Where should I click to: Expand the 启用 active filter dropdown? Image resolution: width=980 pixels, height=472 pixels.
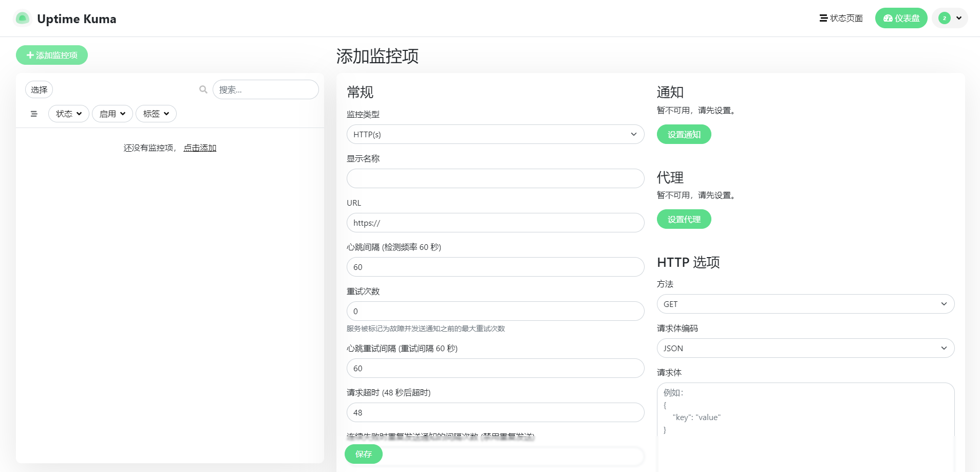pyautogui.click(x=112, y=114)
